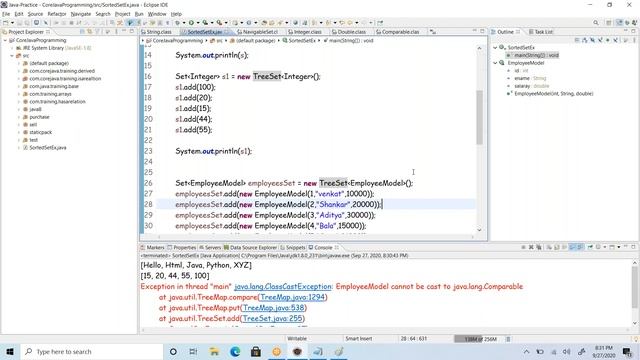Click the Sort outline members icon
Screen dimensions: 640x360
584,40
